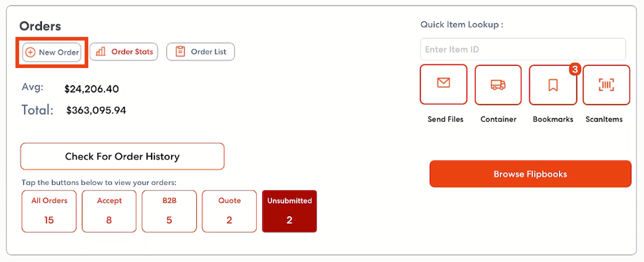
Task: Click the Order List clipboard icon
Action: pyautogui.click(x=180, y=51)
